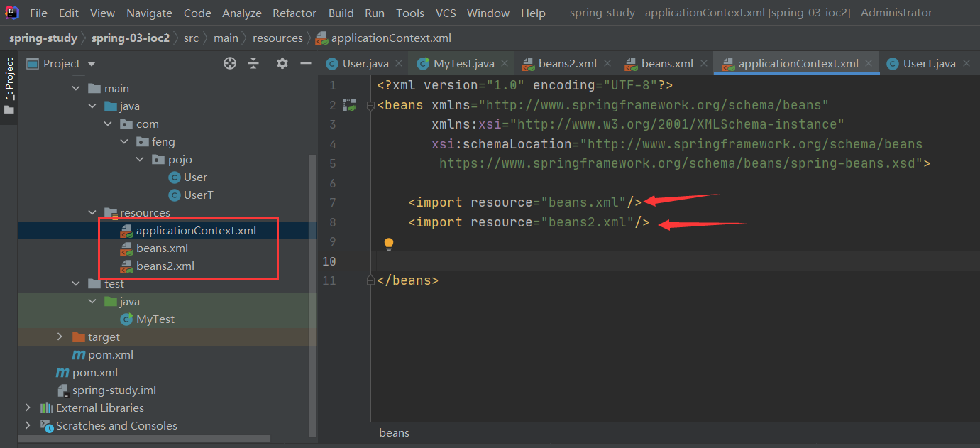Collapse the resources folder
This screenshot has height=448, width=980.
pos(92,212)
